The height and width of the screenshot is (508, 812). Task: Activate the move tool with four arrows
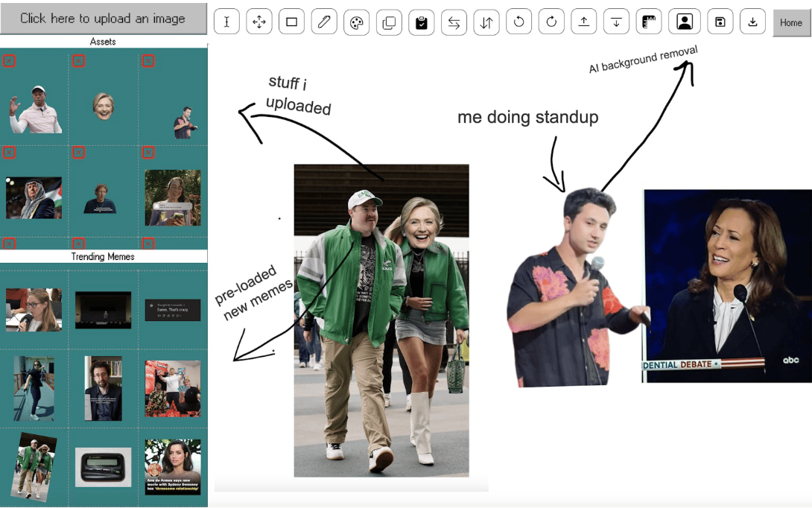pos(259,22)
